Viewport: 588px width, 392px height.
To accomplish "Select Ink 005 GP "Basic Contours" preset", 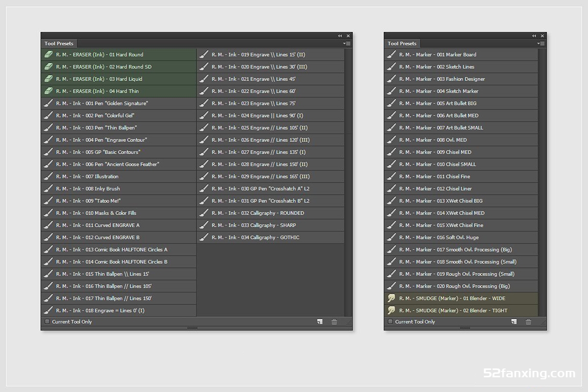I will click(119, 152).
